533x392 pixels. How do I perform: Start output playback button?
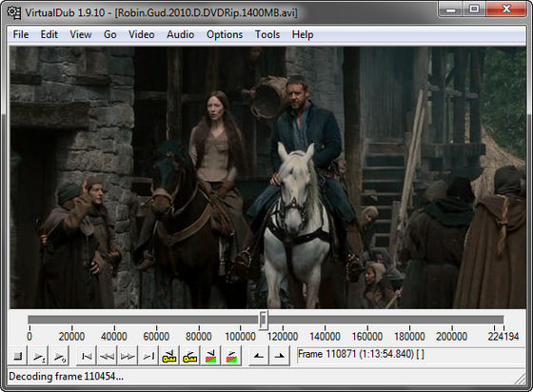[59, 356]
